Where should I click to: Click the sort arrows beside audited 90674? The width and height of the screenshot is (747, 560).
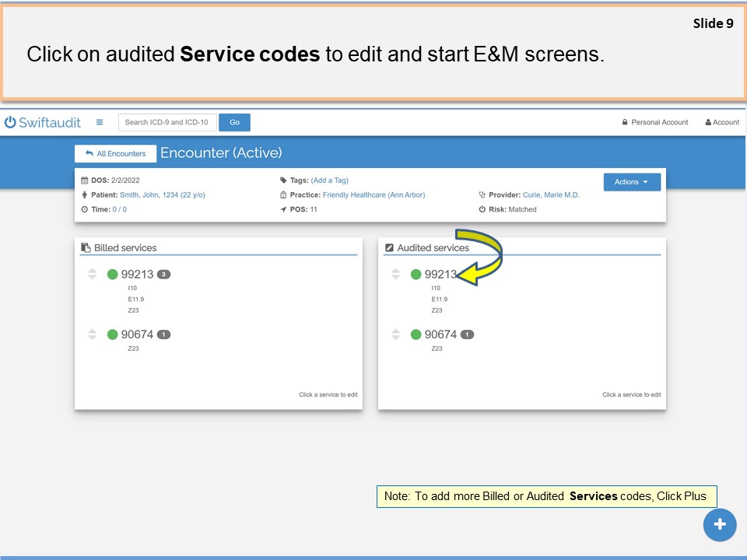point(395,334)
